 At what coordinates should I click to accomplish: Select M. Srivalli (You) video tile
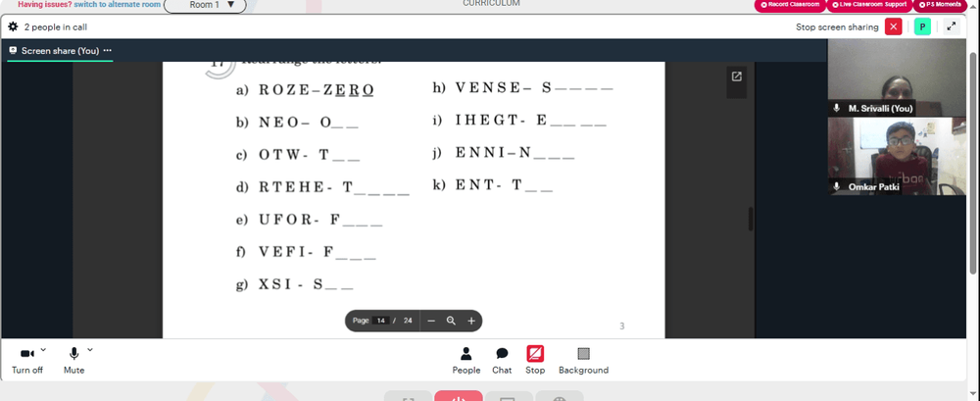click(x=897, y=76)
